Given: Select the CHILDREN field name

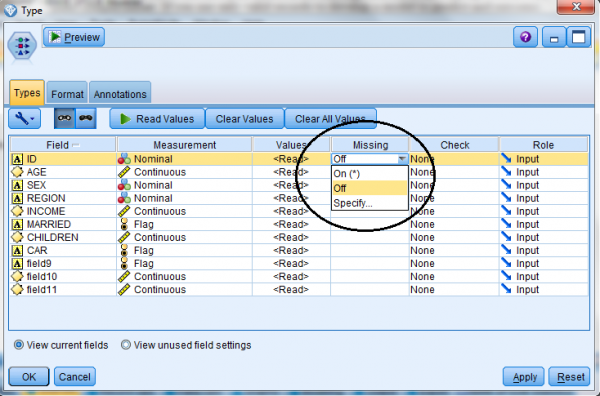Looking at the screenshot, I should (x=52, y=237).
